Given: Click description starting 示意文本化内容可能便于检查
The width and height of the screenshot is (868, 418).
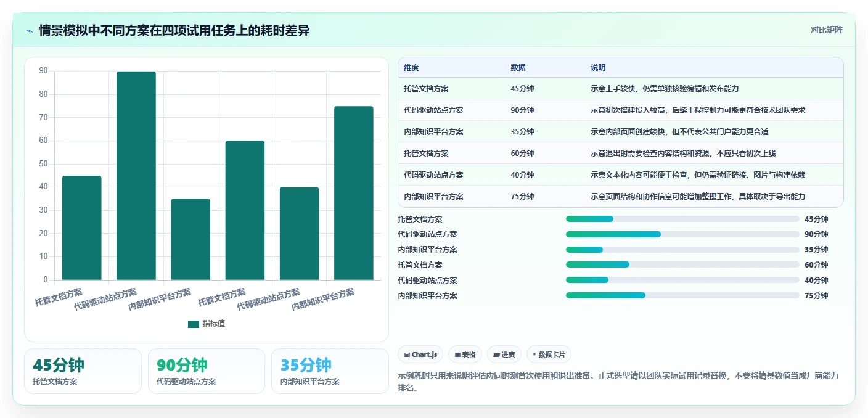Looking at the screenshot, I should click(698, 175).
